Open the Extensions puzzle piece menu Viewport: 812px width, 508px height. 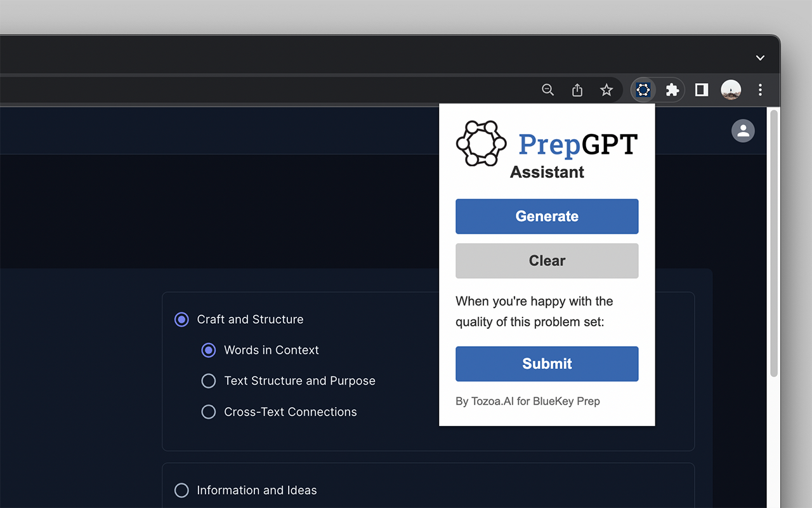coord(672,90)
